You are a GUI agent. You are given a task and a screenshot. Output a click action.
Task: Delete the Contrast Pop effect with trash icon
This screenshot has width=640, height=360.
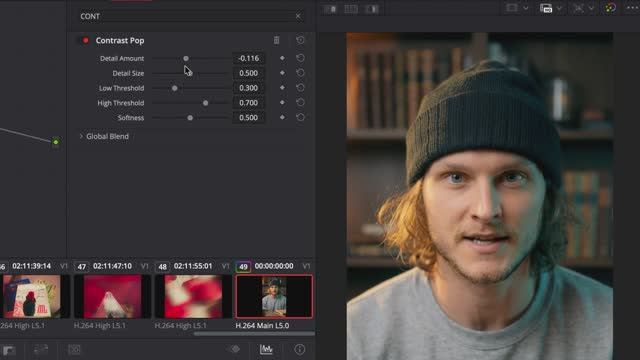pyautogui.click(x=276, y=40)
